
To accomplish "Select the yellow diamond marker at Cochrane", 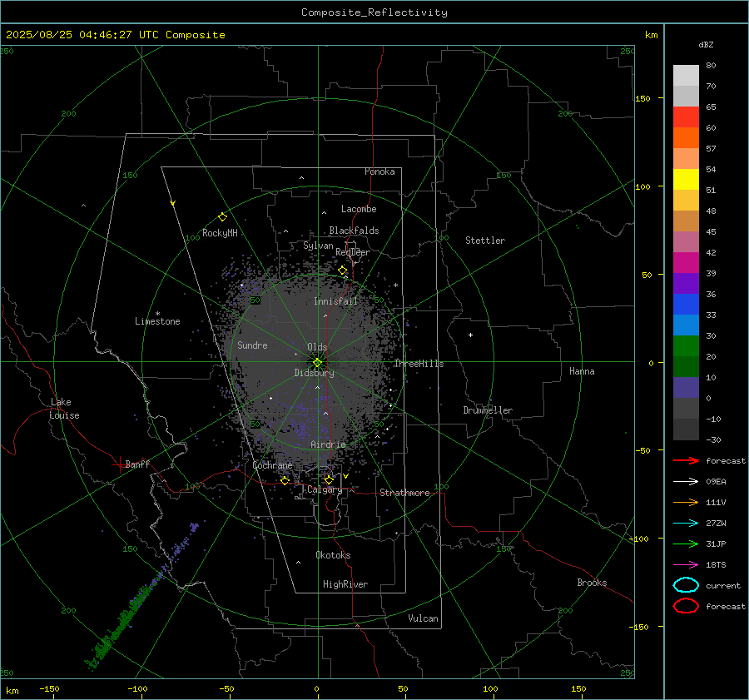I will pos(285,480).
